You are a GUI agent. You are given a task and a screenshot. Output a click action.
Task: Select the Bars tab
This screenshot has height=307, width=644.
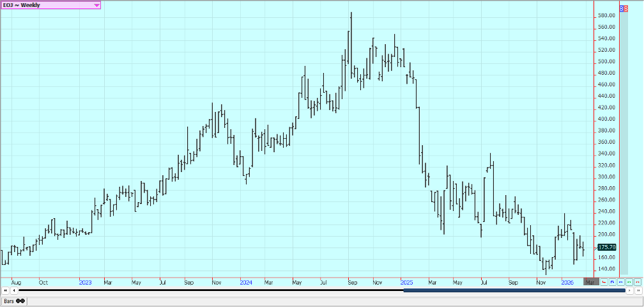point(9,301)
